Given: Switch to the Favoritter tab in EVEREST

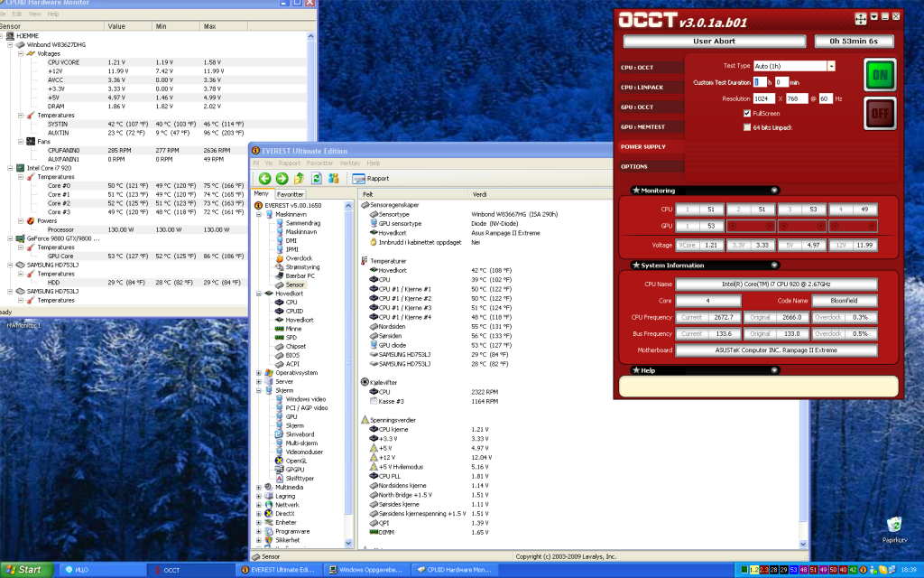Looking at the screenshot, I should 291,194.
